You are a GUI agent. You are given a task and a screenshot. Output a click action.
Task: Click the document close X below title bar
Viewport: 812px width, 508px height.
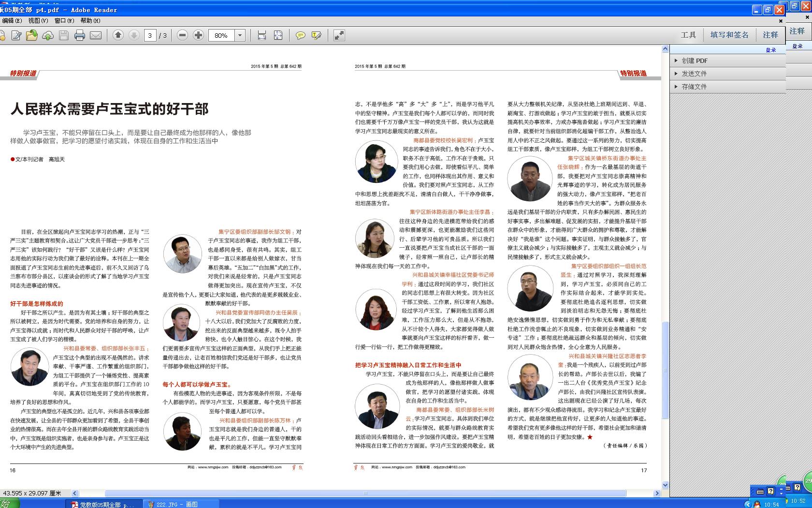tap(780, 21)
